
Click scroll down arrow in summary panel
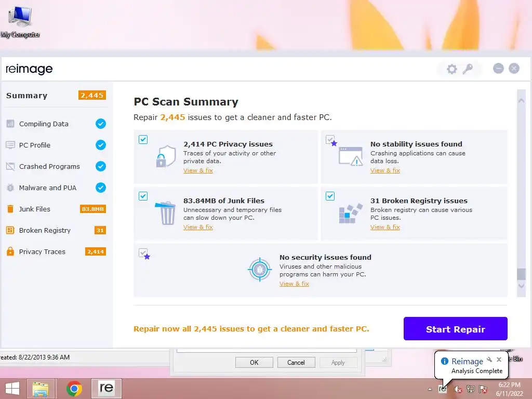click(521, 286)
